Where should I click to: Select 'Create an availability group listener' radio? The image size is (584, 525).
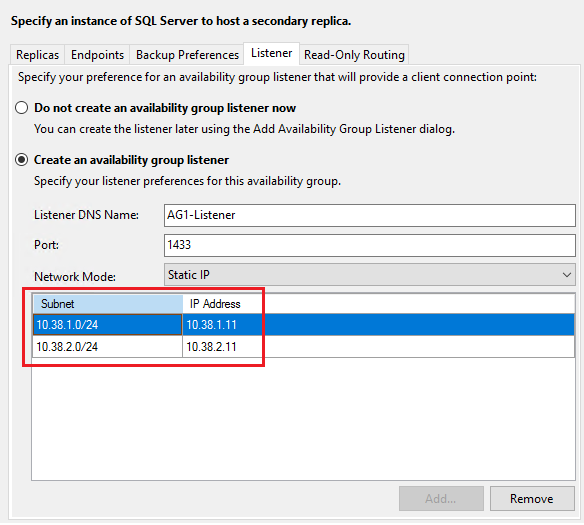pos(22,160)
